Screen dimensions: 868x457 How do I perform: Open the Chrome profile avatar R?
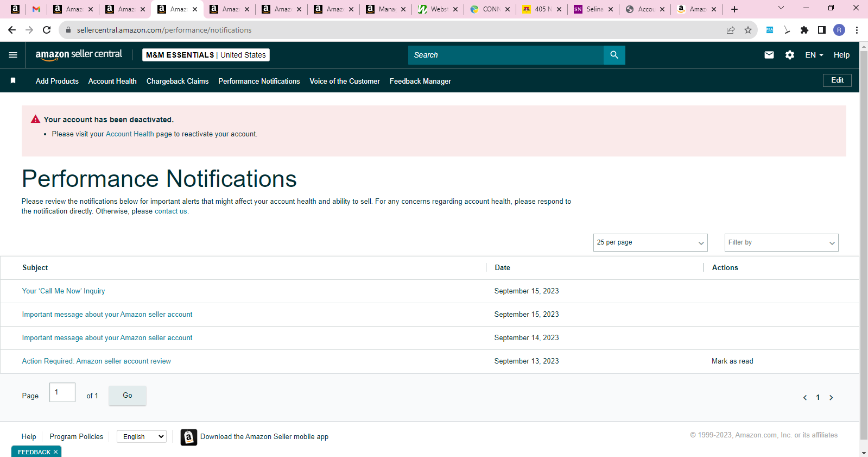(839, 30)
